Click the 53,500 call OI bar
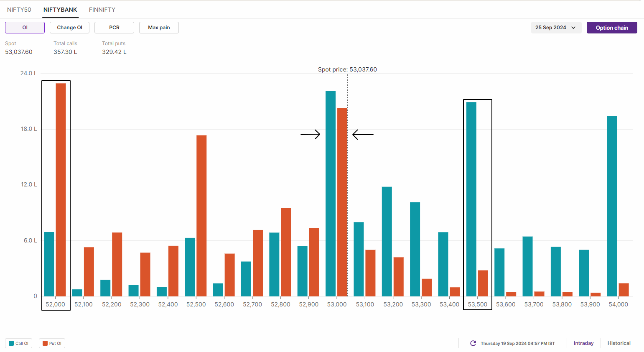Image resolution: width=644 pixels, height=352 pixels. pos(471,199)
